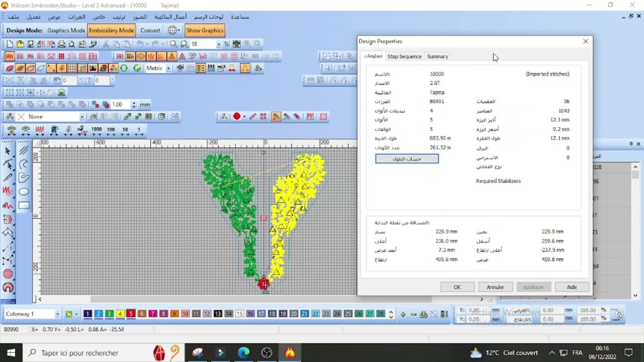The image size is (644, 362).
Task: Select the red striped circle tool
Action: point(8,274)
